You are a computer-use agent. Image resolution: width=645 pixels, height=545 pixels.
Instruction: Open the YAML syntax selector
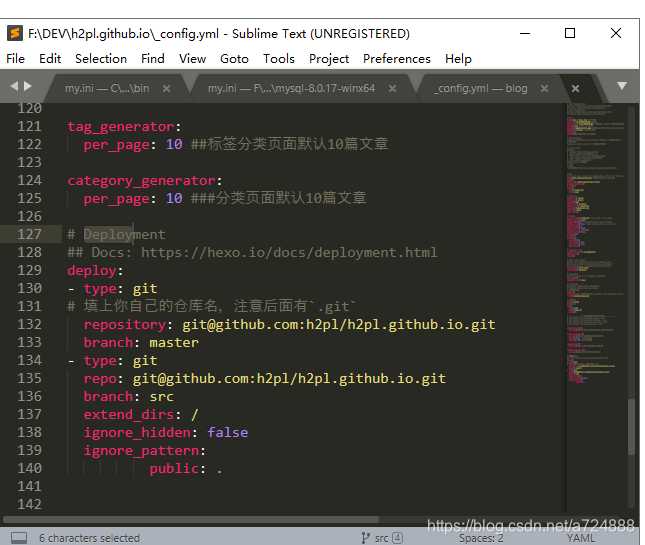583,537
